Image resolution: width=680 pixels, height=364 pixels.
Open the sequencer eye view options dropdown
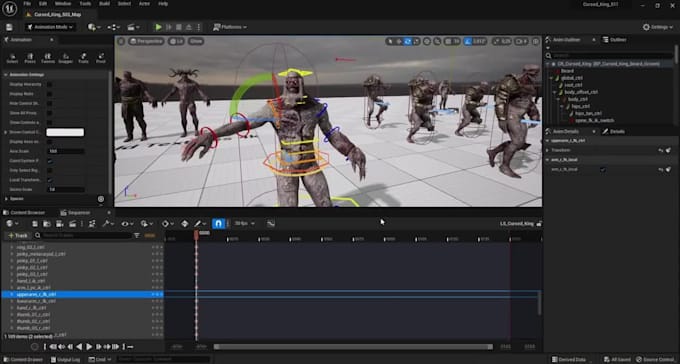pos(127,224)
